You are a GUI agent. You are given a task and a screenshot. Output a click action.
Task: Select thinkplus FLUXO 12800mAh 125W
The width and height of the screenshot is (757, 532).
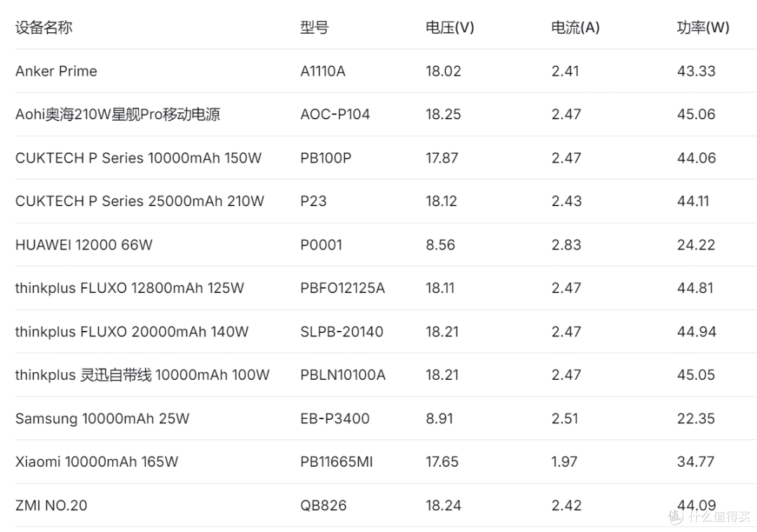click(130, 288)
